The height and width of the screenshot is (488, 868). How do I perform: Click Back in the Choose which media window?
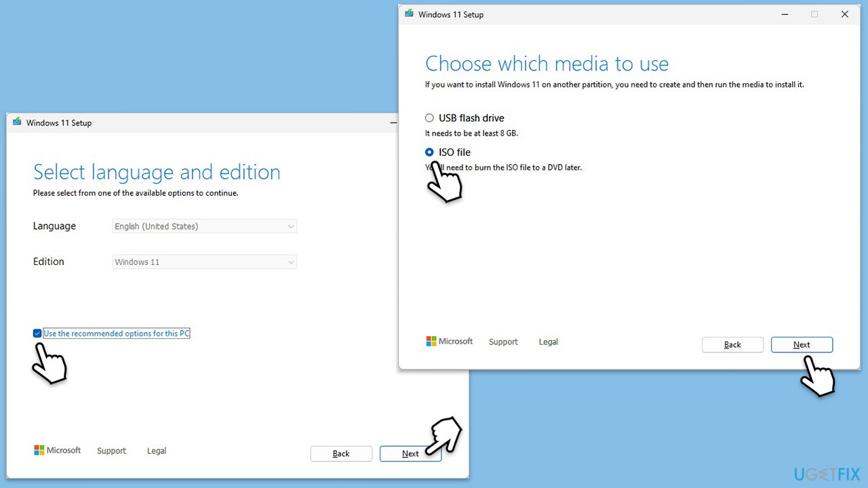click(732, 344)
